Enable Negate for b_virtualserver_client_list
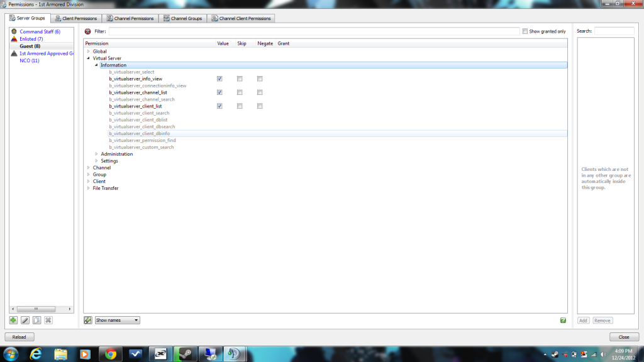 pos(260,106)
